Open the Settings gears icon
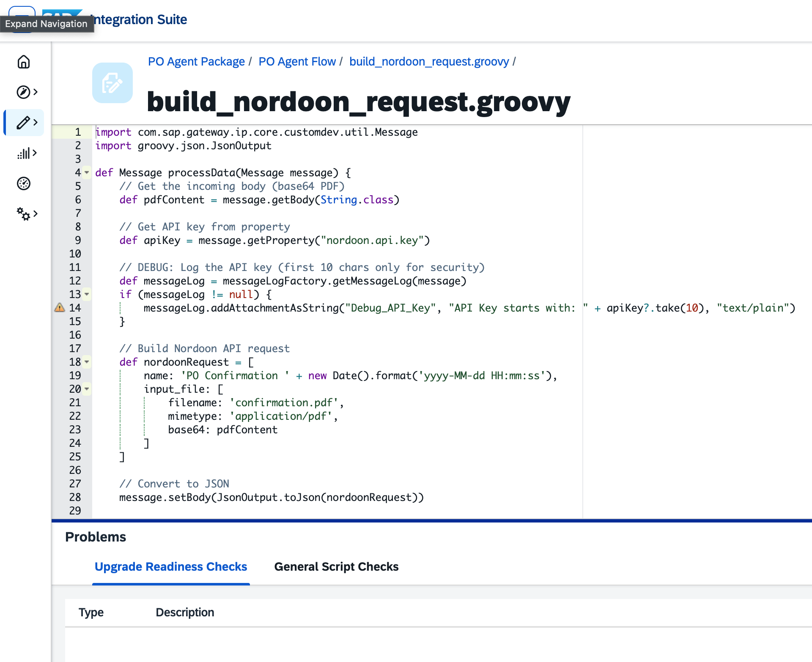 24,214
